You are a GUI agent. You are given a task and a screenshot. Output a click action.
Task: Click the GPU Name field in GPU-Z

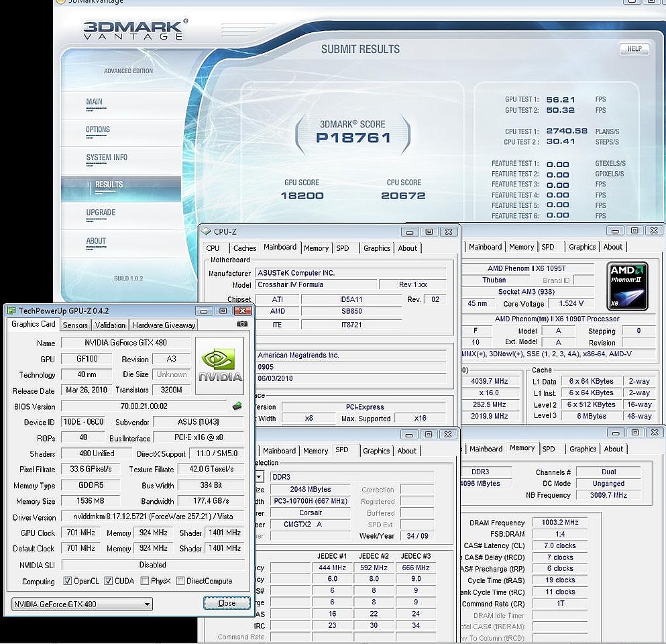point(125,343)
